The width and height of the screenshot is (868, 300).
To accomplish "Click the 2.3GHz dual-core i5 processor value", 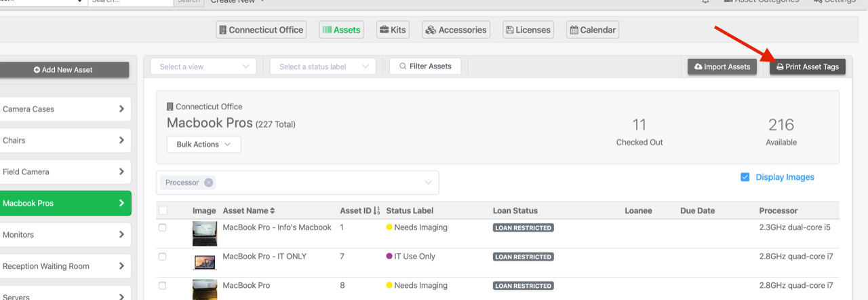I will (x=795, y=227).
